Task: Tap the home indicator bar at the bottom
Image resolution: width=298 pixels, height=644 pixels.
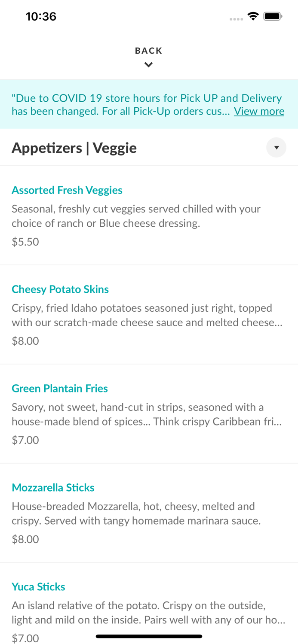Action: (x=149, y=636)
